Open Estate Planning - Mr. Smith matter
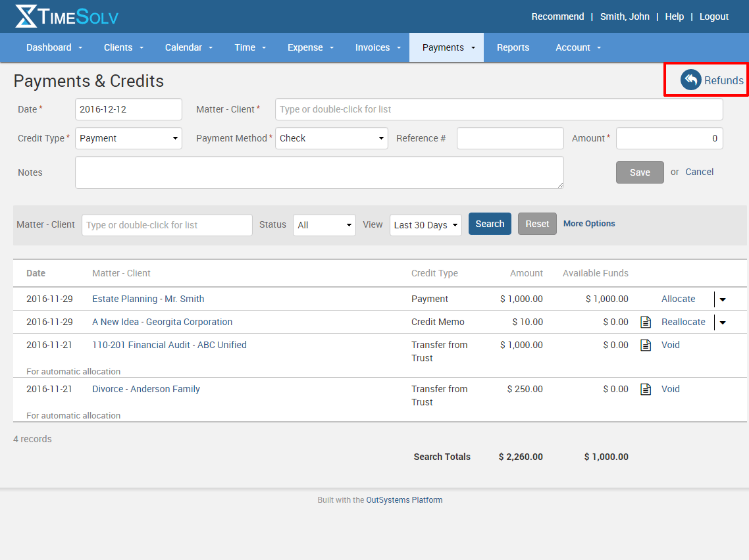 [148, 299]
